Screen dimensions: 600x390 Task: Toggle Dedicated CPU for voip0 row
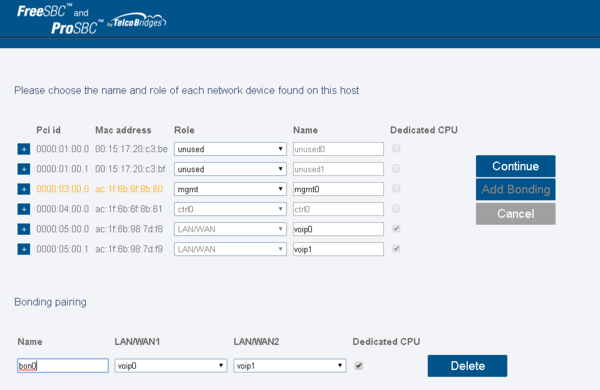pyautogui.click(x=396, y=228)
